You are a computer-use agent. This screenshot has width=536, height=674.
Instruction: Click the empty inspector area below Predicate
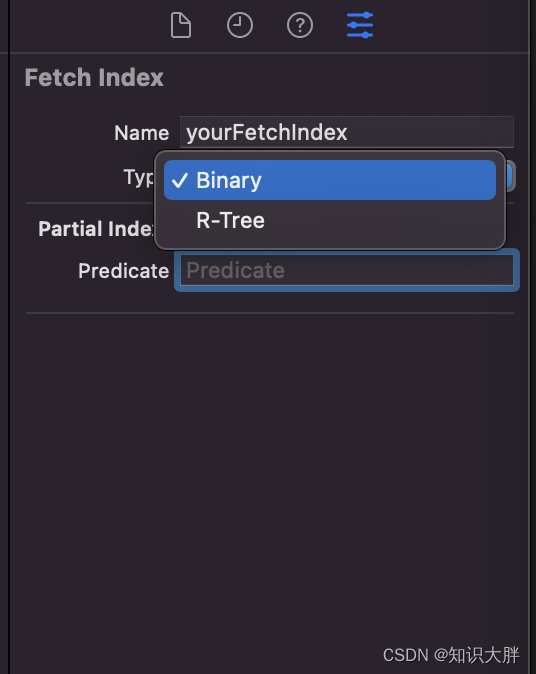(x=270, y=473)
